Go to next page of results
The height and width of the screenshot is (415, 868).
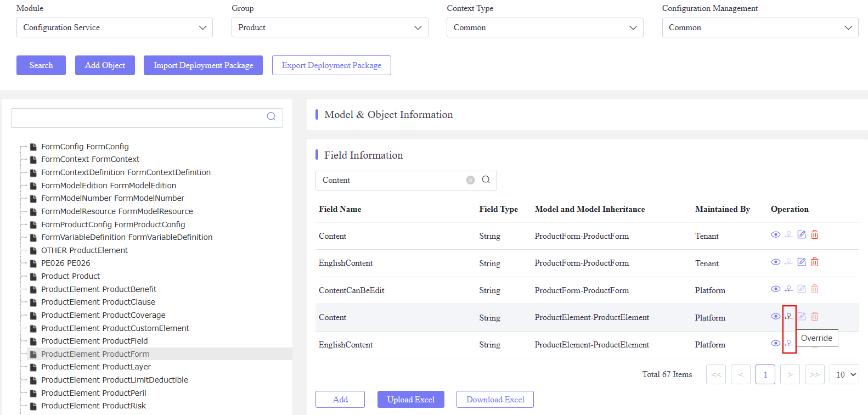click(x=790, y=374)
